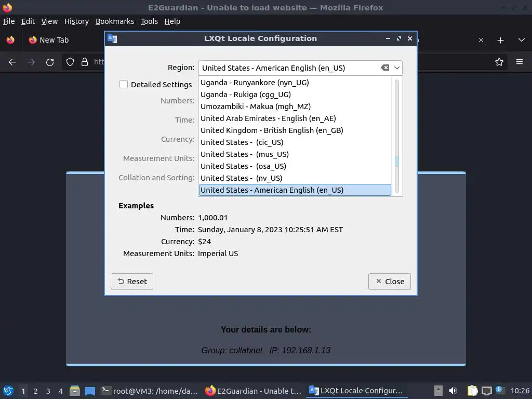Viewport: 532px width, 399px height.
Task: Open Firefox History menu
Action: [76, 21]
